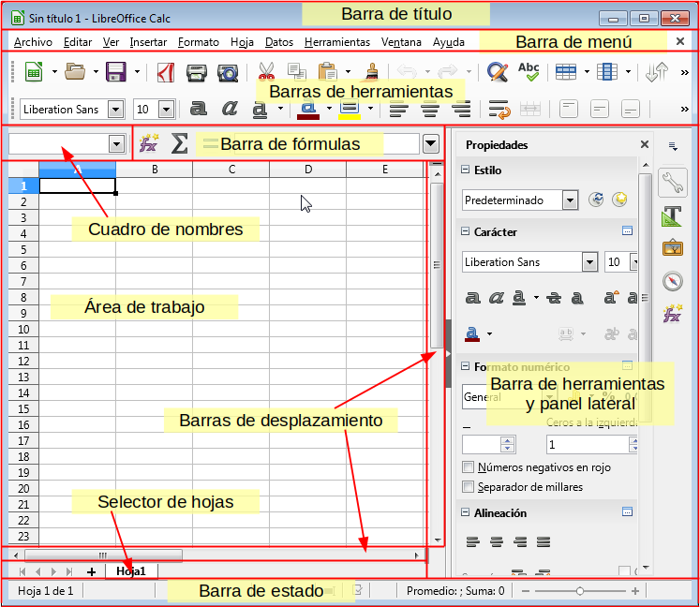Open sidebar Gallery icon

coord(672,247)
